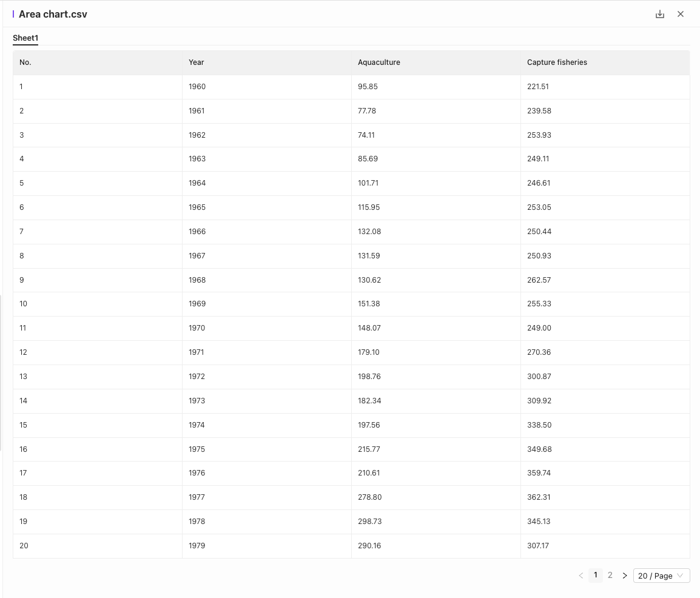Click the Aquaculture column header
The width and height of the screenshot is (700, 598).
[x=379, y=62]
